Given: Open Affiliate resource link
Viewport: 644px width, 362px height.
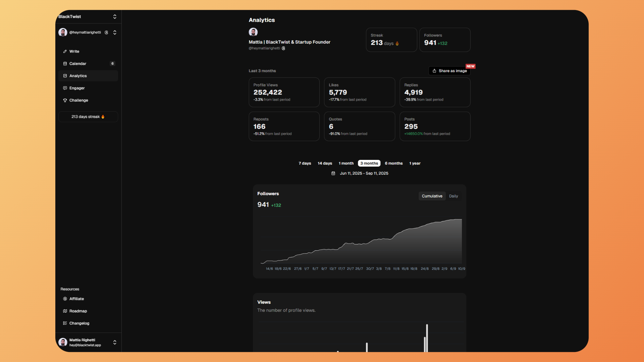Looking at the screenshot, I should click(88, 299).
